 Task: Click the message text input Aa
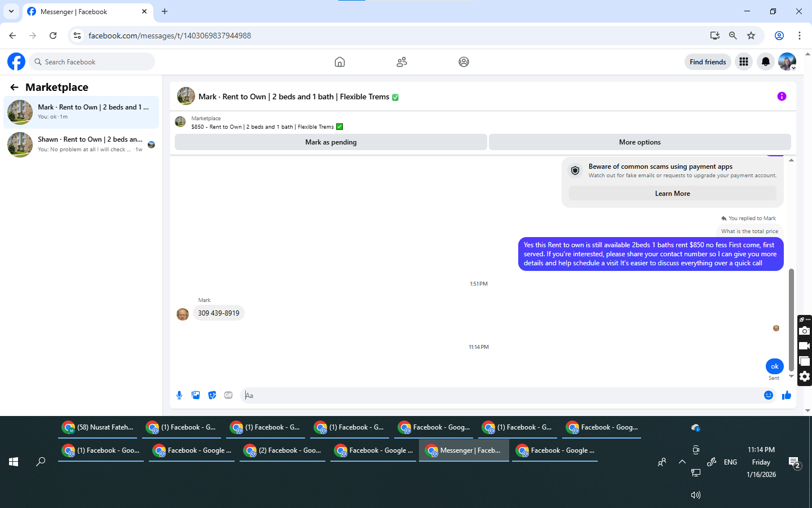tap(501, 395)
